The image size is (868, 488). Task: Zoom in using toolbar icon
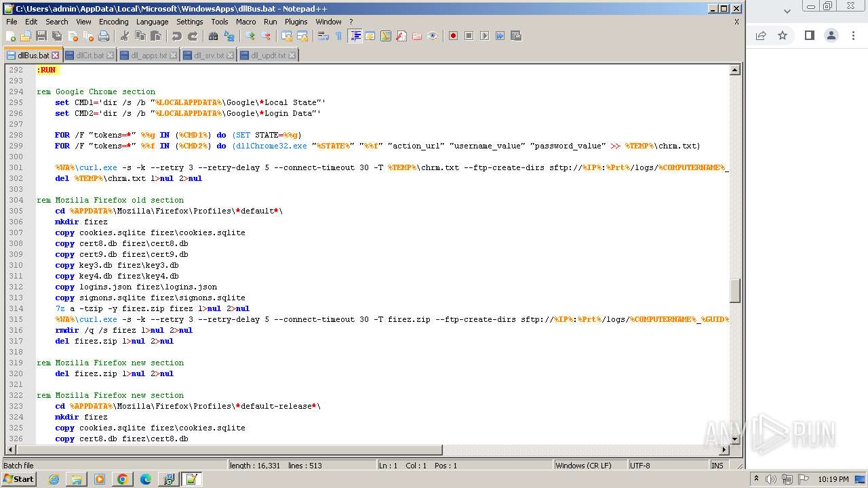click(250, 36)
